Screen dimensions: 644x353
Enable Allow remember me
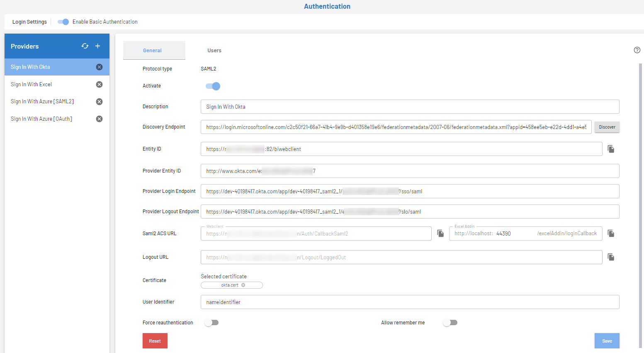click(450, 322)
